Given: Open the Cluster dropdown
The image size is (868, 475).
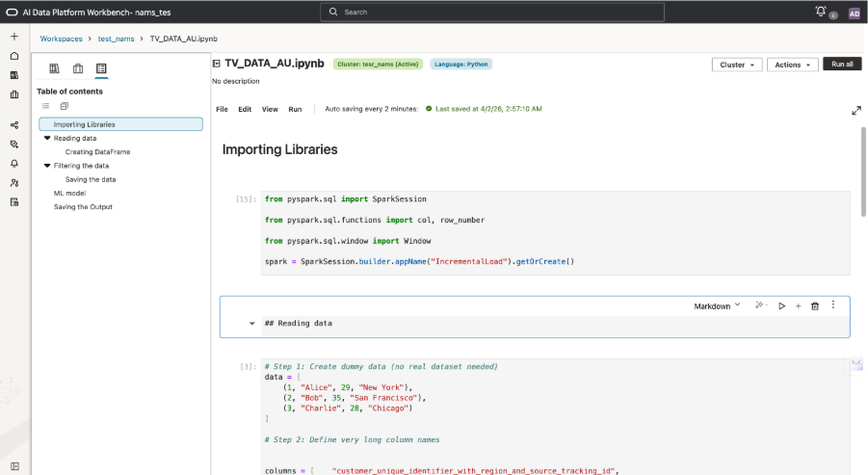Looking at the screenshot, I should click(x=737, y=65).
